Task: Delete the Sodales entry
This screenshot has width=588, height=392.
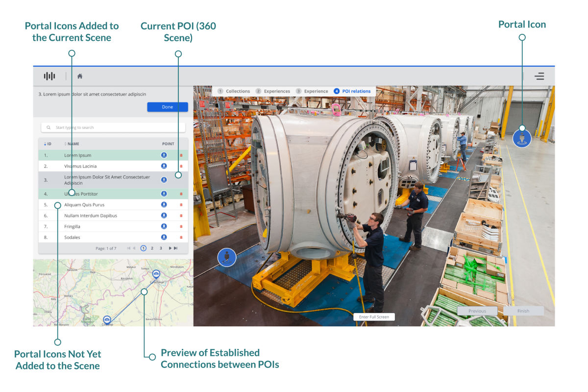Action: pyautogui.click(x=181, y=238)
